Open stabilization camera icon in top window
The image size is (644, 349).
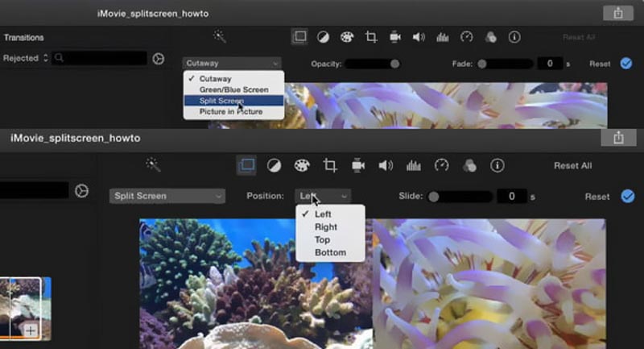click(395, 37)
